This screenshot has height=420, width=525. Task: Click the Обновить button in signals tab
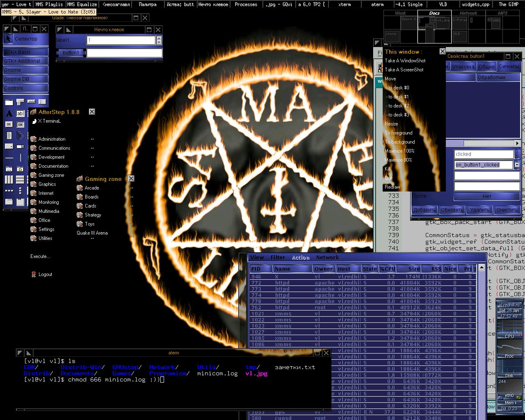tap(452, 210)
